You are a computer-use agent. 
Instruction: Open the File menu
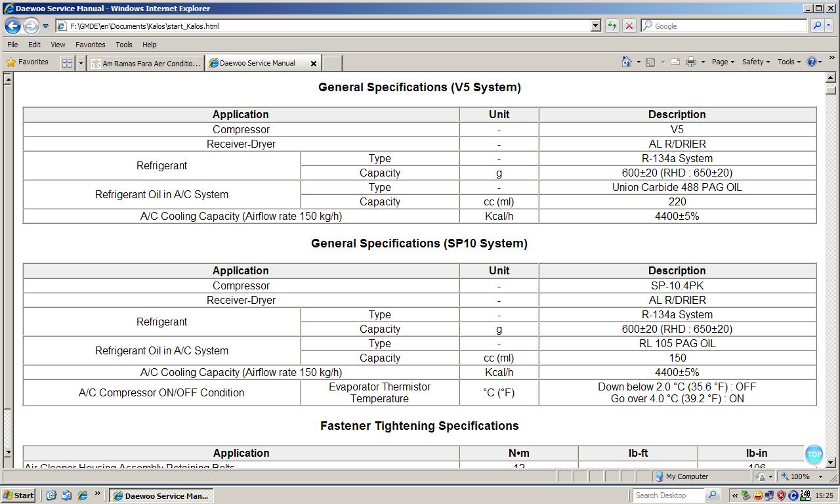12,45
